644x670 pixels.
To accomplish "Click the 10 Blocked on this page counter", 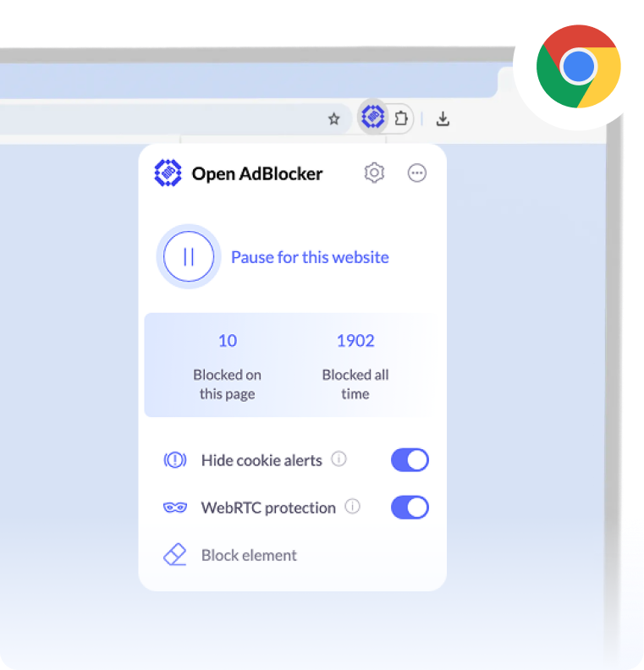I will 228,366.
